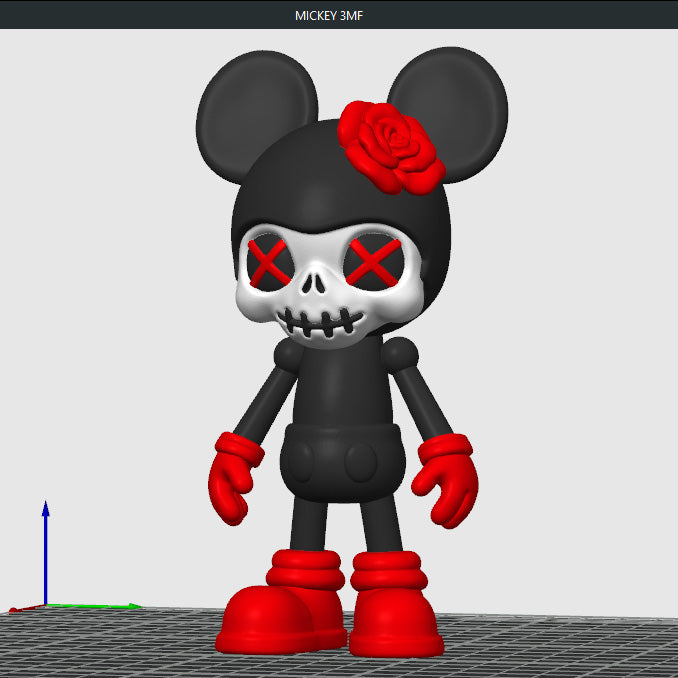This screenshot has height=678, width=678.
Task: Select the left red glove
Action: [x=236, y=477]
